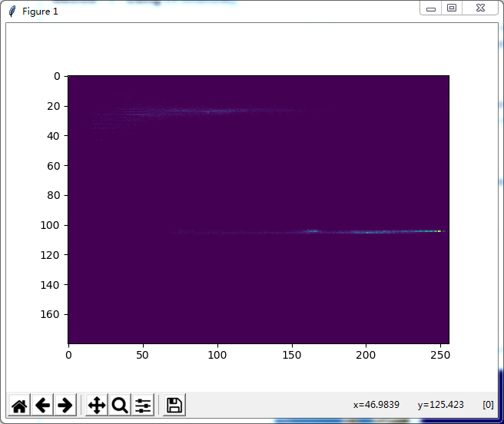Click the x-axis tick label 250
This screenshot has width=504, height=424.
[x=440, y=355]
